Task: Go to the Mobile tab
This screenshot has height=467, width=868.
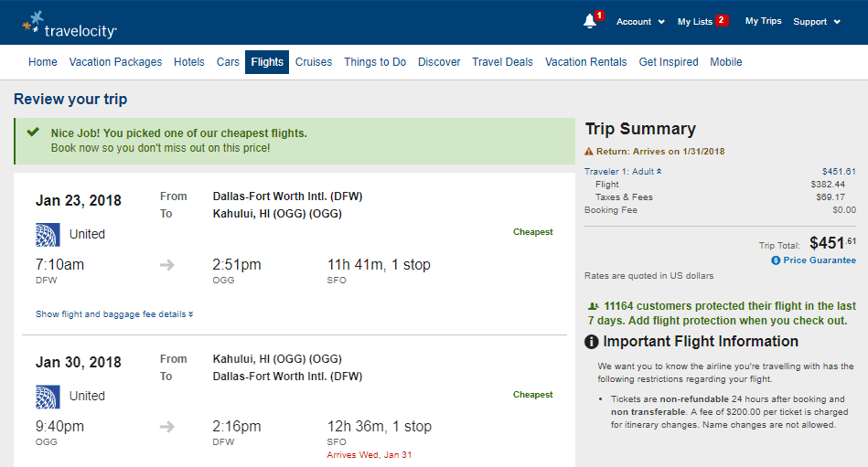Action: tap(725, 62)
